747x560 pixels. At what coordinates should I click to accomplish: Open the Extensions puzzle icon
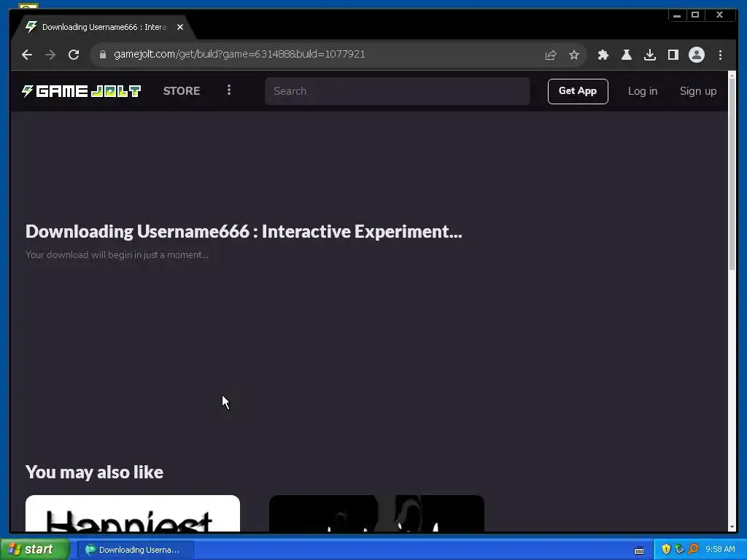click(603, 55)
